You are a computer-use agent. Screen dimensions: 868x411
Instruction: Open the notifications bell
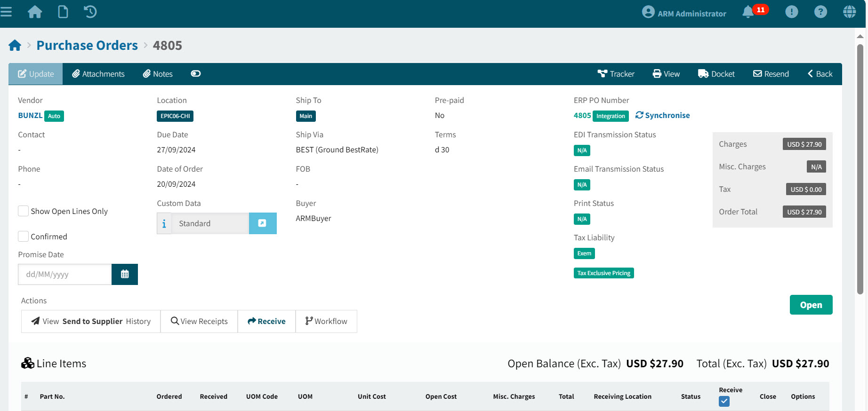click(748, 12)
